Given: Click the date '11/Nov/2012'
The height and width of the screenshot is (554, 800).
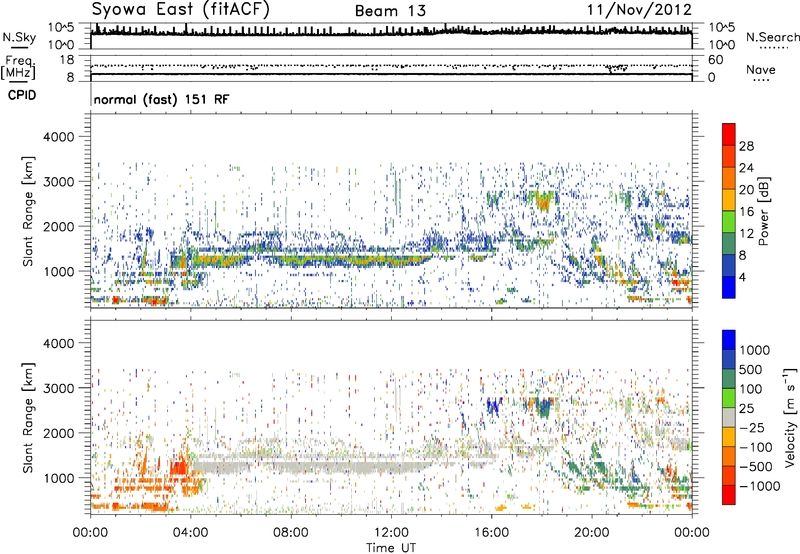Looking at the screenshot, I should [639, 9].
